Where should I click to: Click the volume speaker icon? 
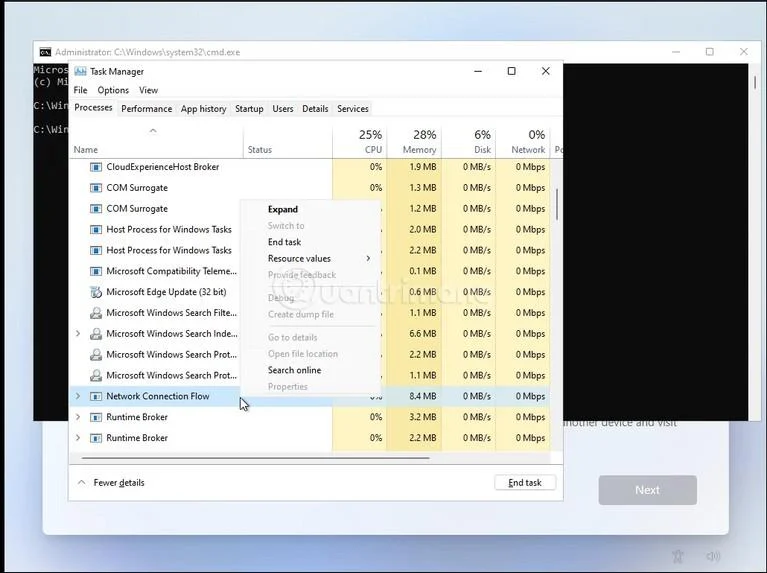pos(713,556)
